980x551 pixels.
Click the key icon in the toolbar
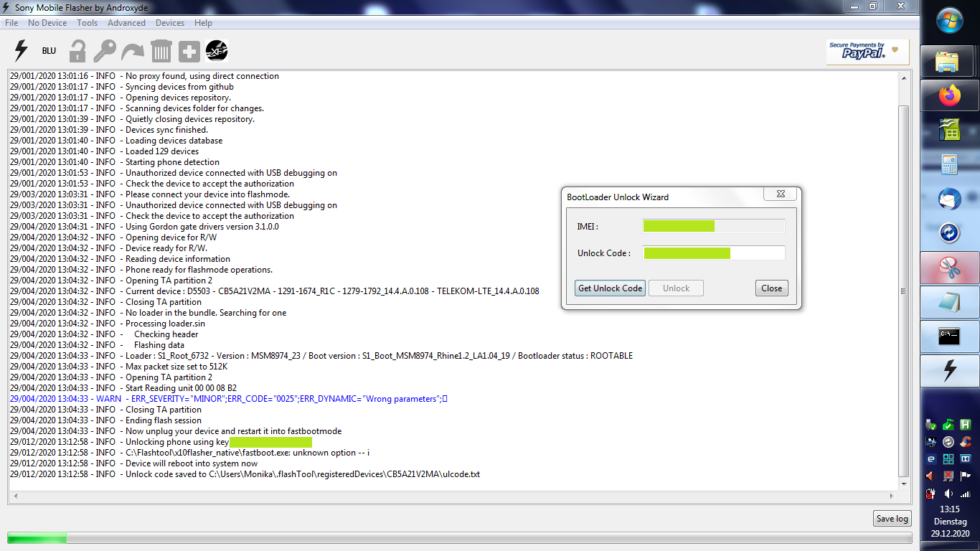click(105, 51)
